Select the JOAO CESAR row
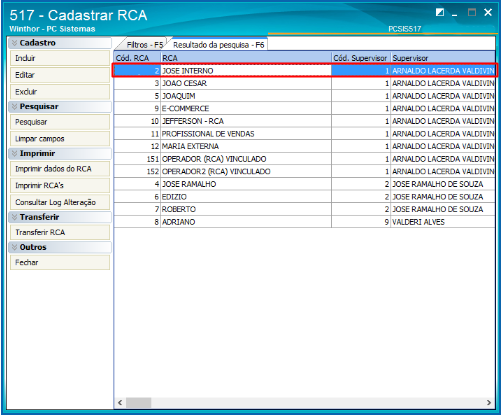Image resolution: width=501 pixels, height=417 pixels. pyautogui.click(x=305, y=83)
